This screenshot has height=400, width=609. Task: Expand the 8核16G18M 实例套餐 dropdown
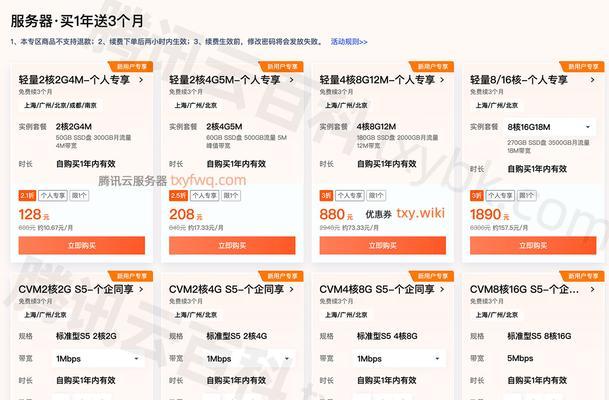(x=550, y=127)
